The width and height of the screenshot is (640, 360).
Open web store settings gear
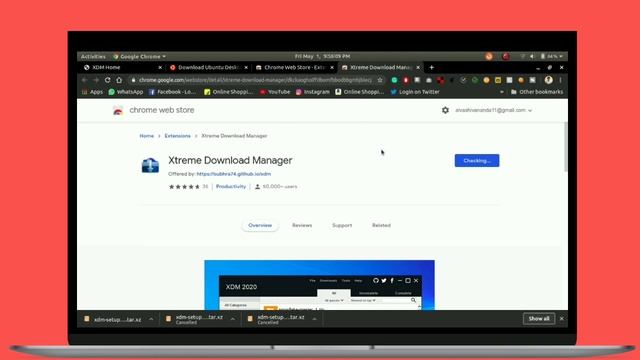coord(445,110)
